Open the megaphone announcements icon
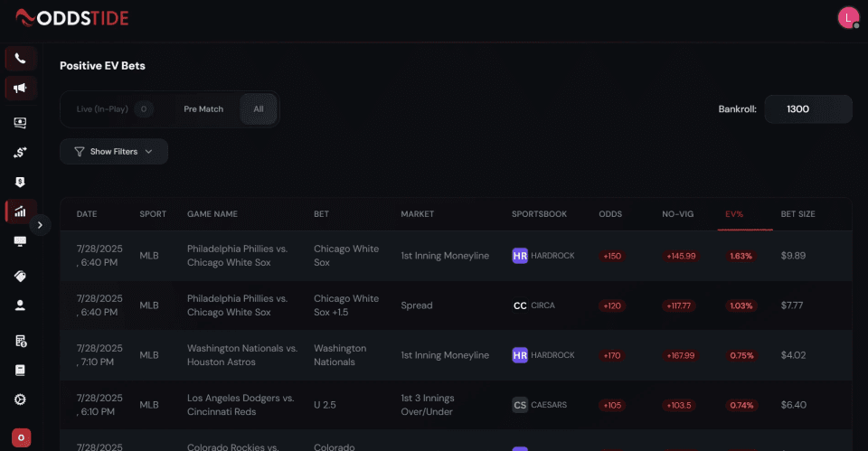Image resolution: width=868 pixels, height=451 pixels. (x=20, y=89)
